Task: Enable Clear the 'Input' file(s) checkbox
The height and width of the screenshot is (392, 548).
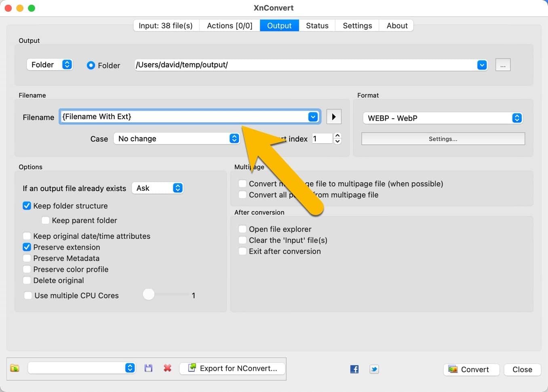Action: [242, 240]
